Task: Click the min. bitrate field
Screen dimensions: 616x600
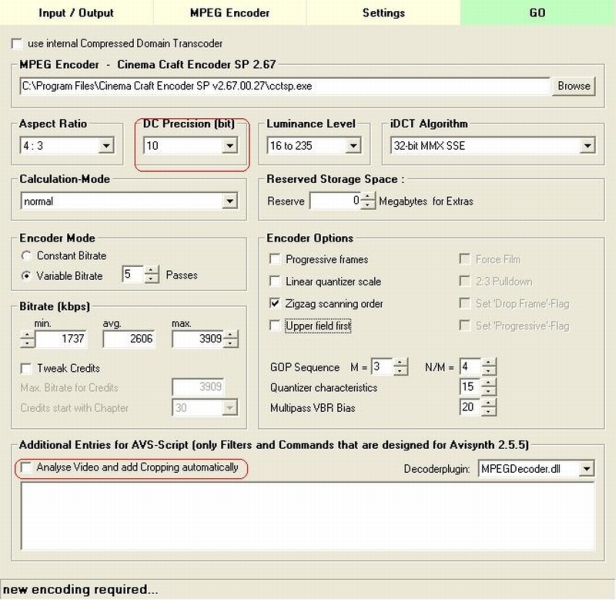Action: click(x=60, y=339)
